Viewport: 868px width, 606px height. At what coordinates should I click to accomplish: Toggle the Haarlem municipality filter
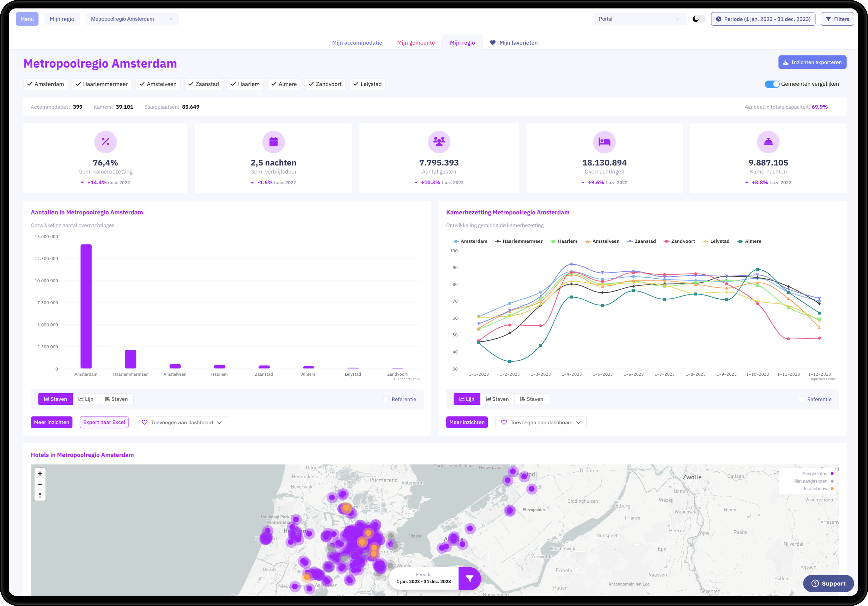(245, 84)
